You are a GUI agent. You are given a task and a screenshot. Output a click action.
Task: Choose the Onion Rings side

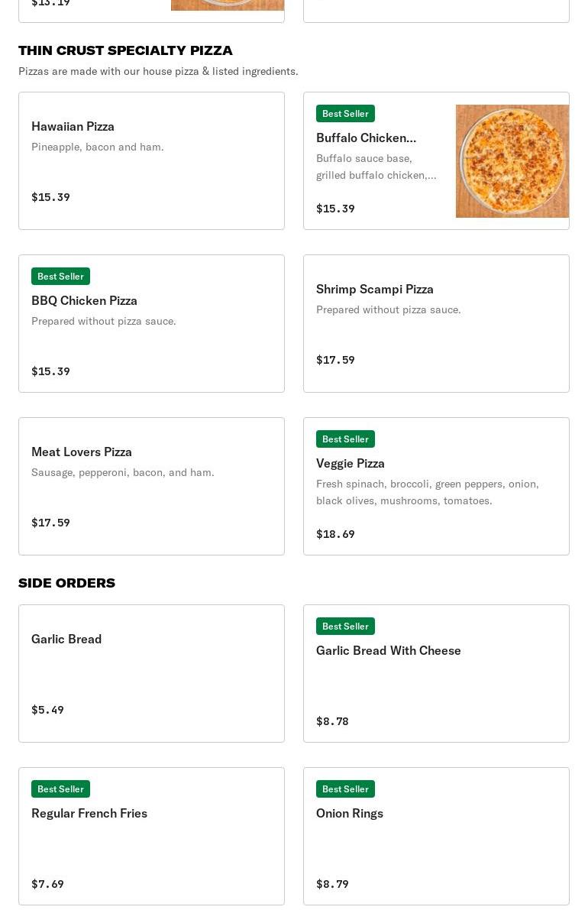click(436, 836)
